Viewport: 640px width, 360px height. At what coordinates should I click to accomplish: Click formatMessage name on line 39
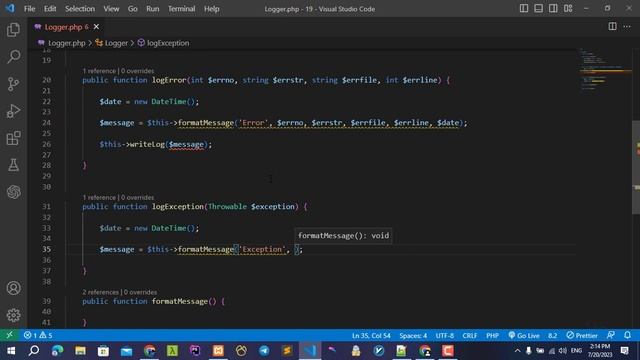(x=180, y=301)
